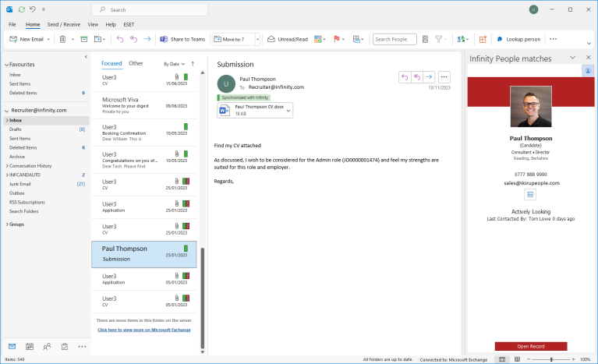Click the Delete trash icon in ribbon
This screenshot has width=598, height=364.
(62, 39)
